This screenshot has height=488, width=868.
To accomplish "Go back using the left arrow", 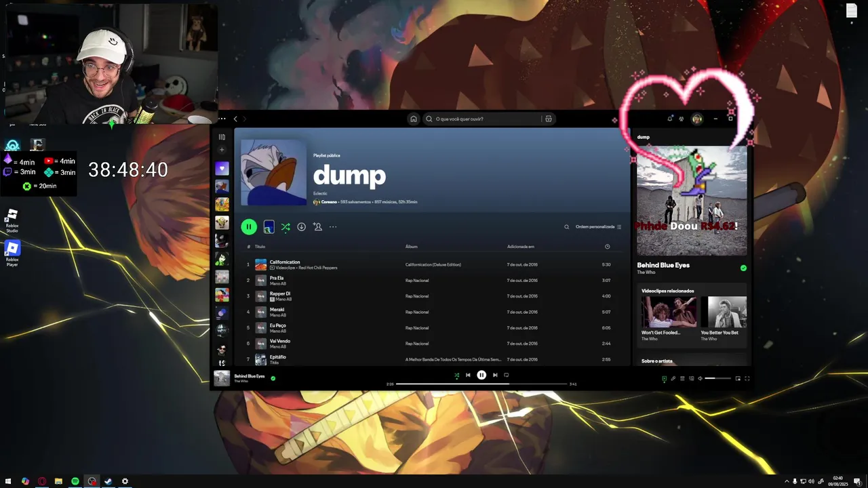I will 235,119.
